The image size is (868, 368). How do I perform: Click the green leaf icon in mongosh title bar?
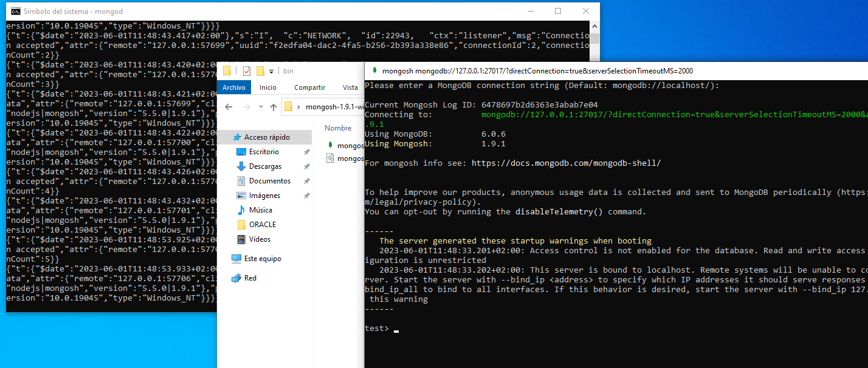(374, 70)
